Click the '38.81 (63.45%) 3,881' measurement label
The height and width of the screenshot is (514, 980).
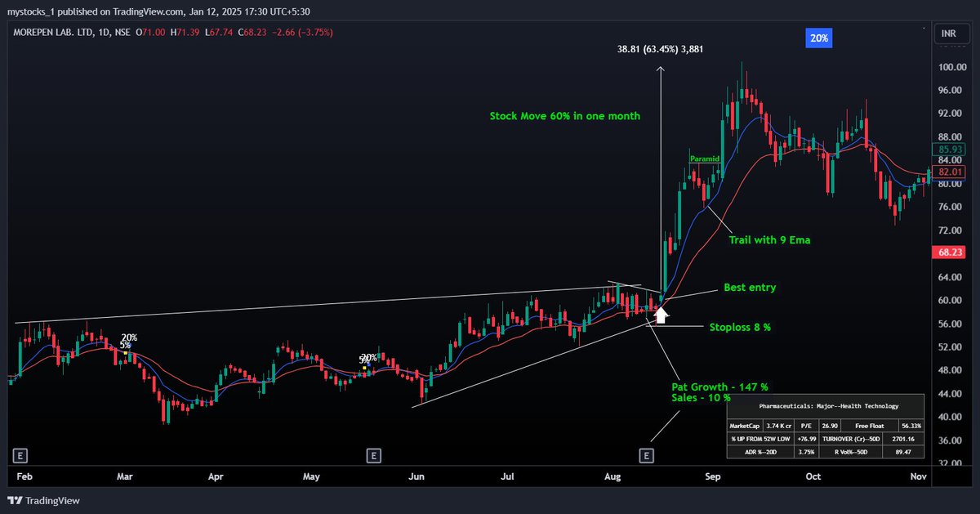tap(661, 49)
